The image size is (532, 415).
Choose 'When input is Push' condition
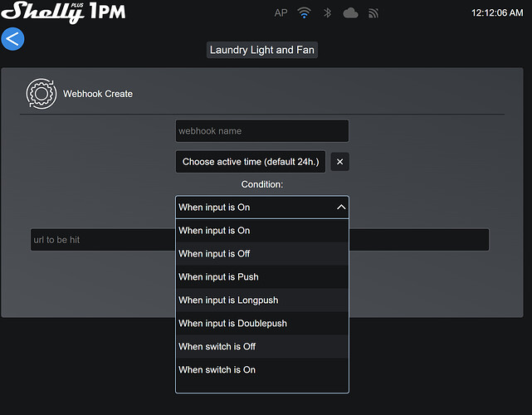pyautogui.click(x=262, y=277)
